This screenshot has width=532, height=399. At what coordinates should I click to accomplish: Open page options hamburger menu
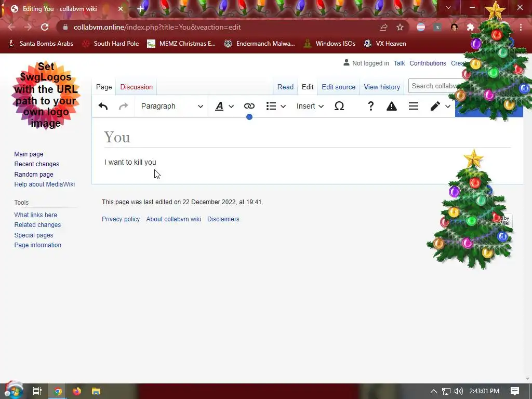click(x=413, y=106)
